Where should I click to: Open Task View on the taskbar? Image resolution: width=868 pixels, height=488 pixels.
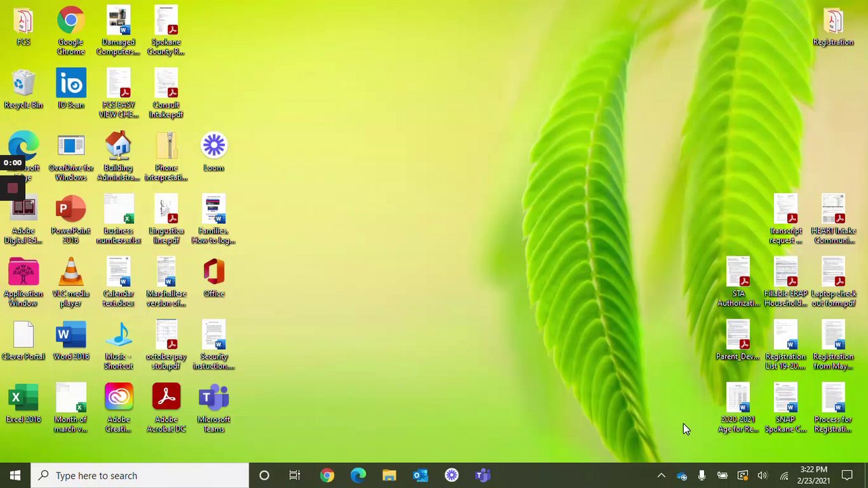click(x=295, y=476)
